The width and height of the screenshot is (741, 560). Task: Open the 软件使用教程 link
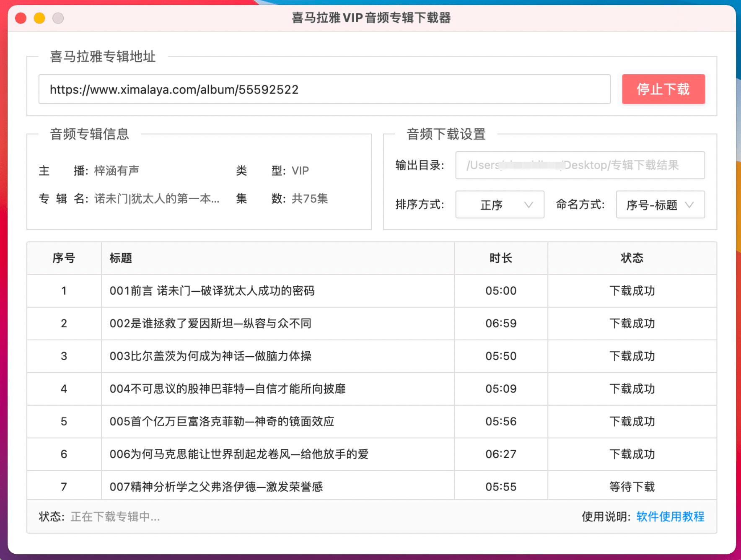[x=670, y=516]
